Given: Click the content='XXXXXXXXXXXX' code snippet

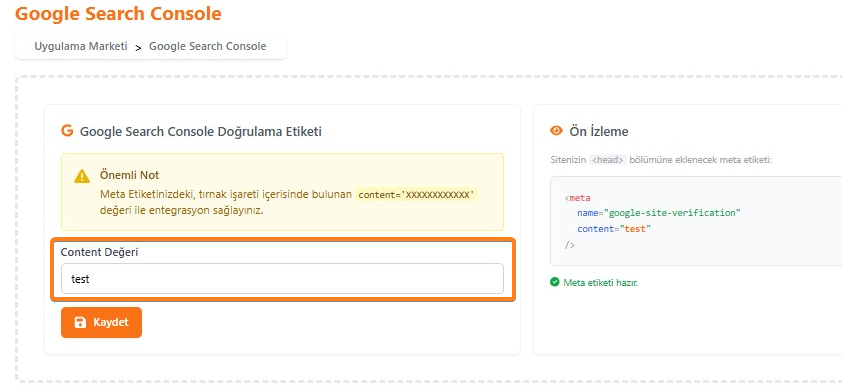Looking at the screenshot, I should point(417,194).
